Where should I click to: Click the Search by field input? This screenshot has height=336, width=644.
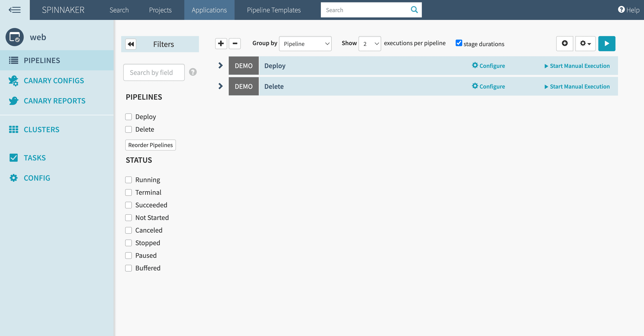tap(154, 72)
